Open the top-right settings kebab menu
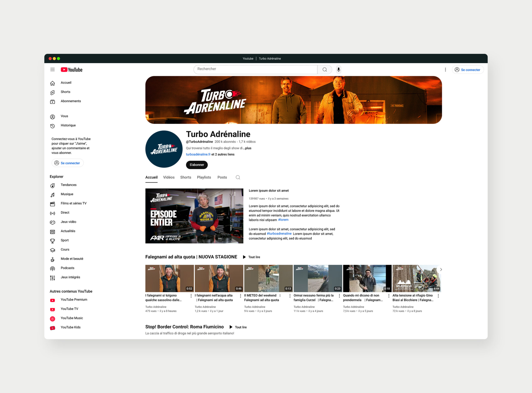This screenshot has height=393, width=532. [445, 70]
